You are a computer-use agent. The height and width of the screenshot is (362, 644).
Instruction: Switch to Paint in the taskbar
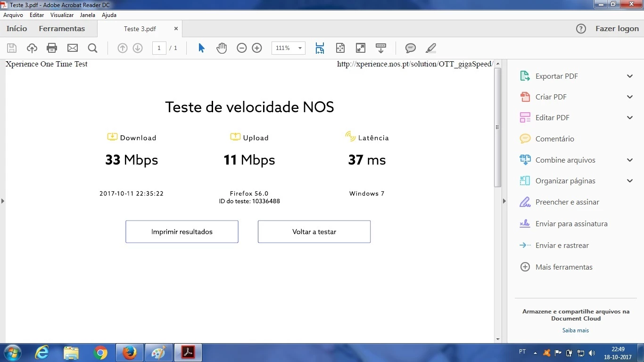click(x=159, y=353)
